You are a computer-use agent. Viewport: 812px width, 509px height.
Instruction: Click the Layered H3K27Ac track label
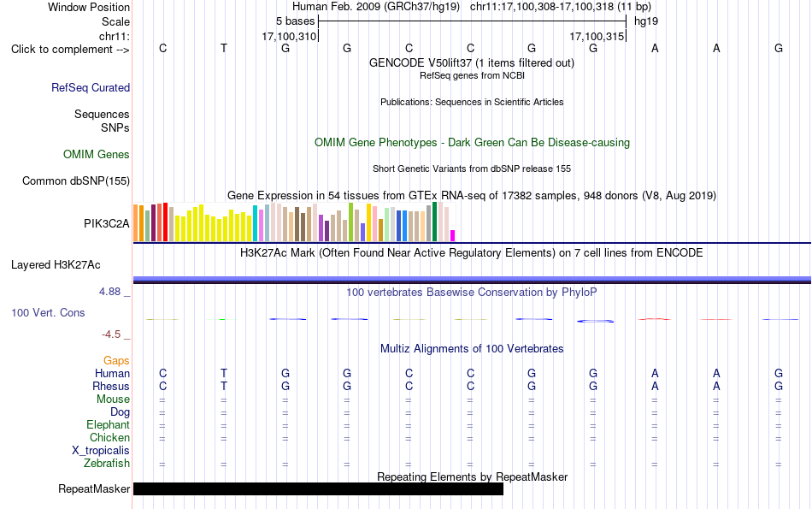(56, 265)
